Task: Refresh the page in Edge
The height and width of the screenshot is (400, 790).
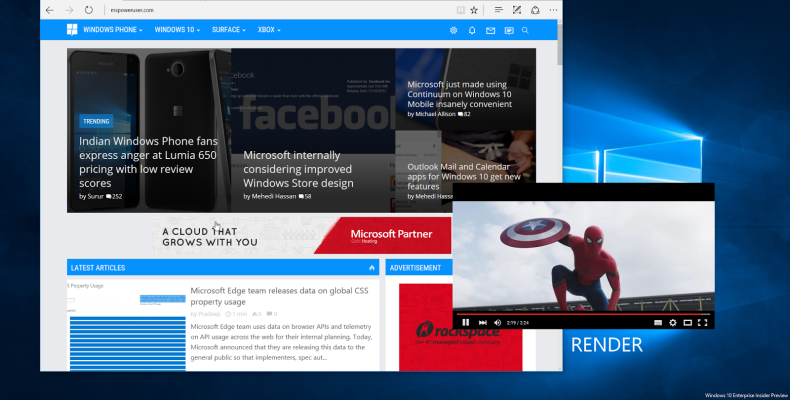Action: [89, 10]
